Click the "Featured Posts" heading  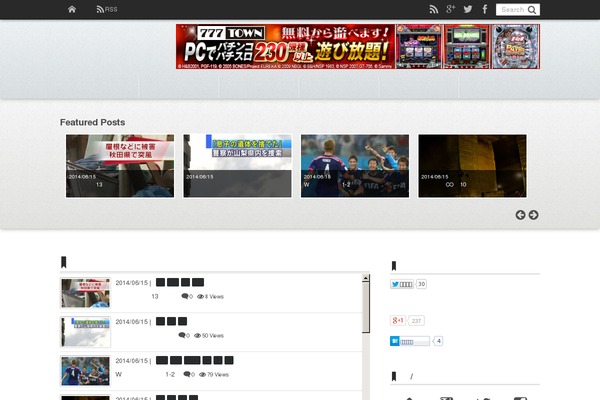93,122
